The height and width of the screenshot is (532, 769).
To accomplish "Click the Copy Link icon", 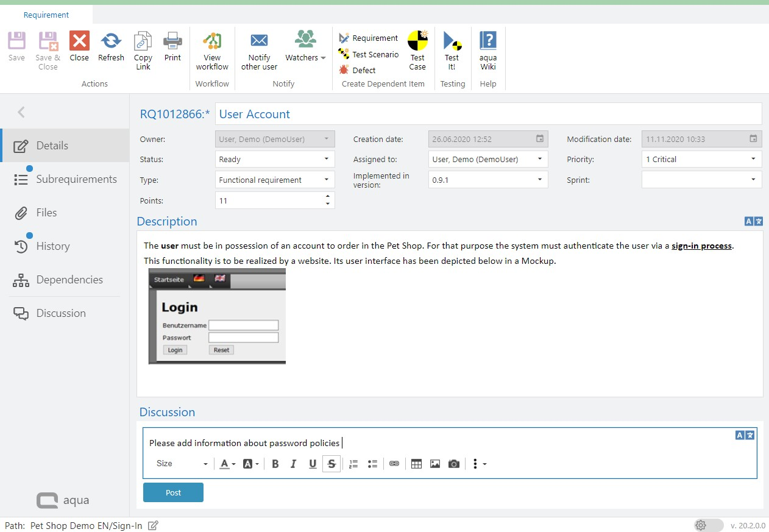I will click(x=143, y=41).
